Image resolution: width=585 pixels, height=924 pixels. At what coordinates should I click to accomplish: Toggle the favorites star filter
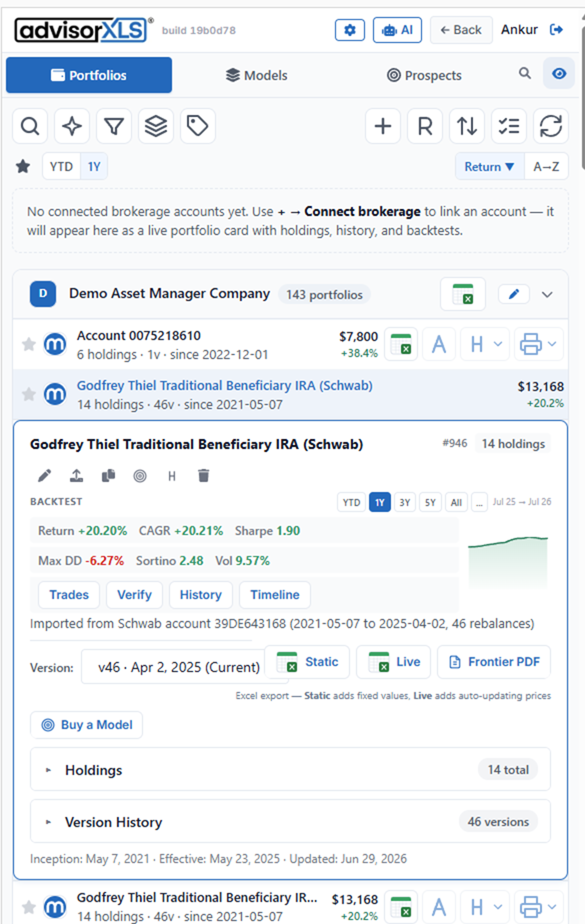point(23,166)
